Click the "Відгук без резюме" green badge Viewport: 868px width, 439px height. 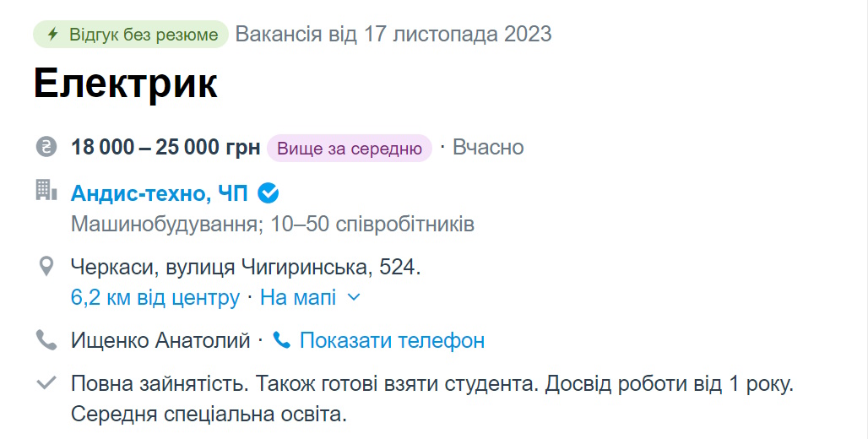[x=131, y=35]
